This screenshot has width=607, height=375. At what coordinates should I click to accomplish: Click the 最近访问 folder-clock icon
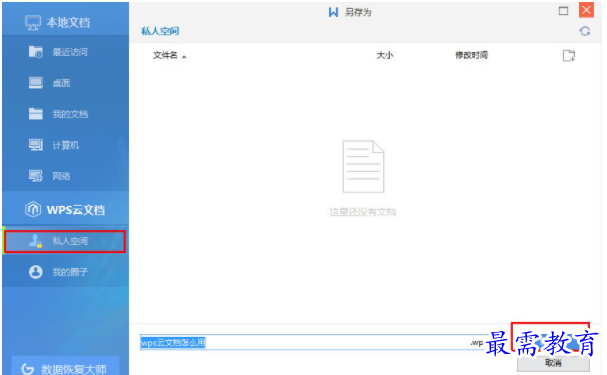36,51
